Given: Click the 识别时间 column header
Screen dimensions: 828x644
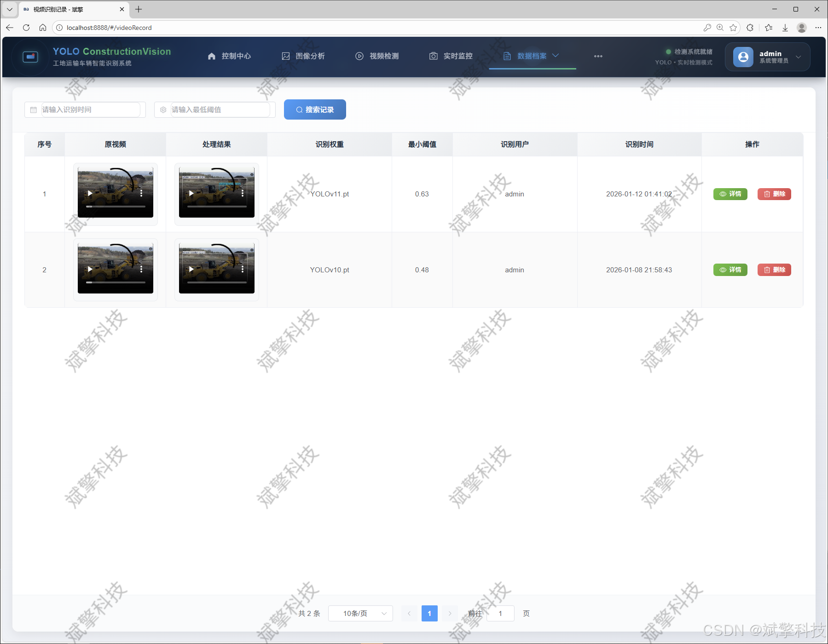Looking at the screenshot, I should [639, 144].
